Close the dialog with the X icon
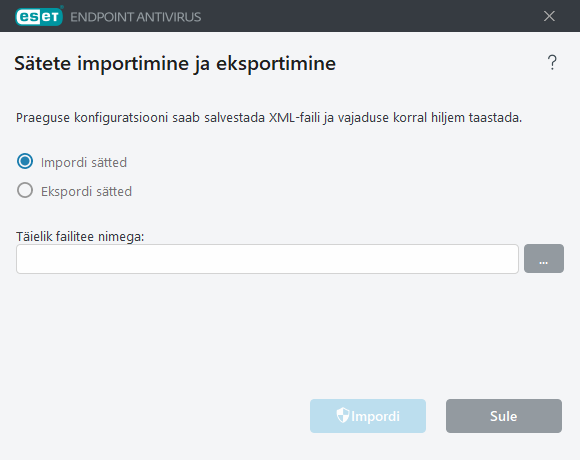This screenshot has width=580, height=460. coord(549,16)
